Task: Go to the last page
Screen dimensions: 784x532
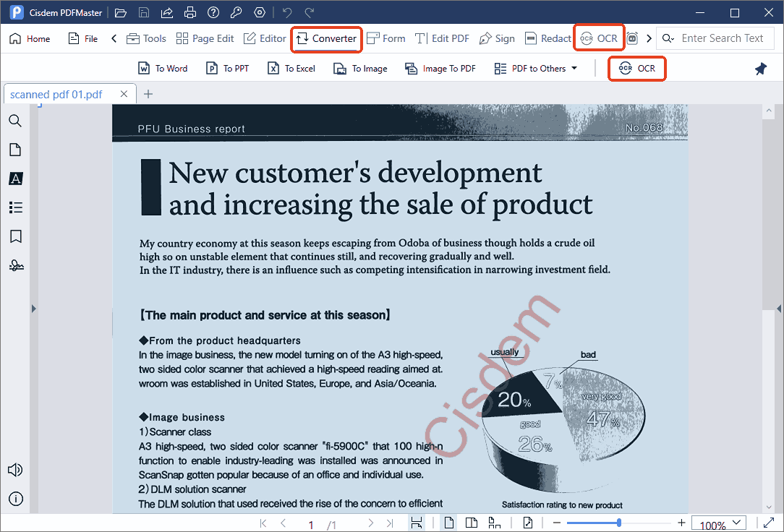Action: click(390, 523)
